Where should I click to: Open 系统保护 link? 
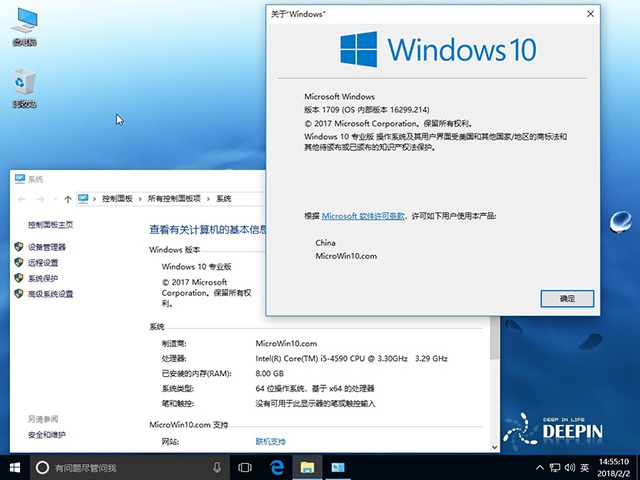click(43, 278)
